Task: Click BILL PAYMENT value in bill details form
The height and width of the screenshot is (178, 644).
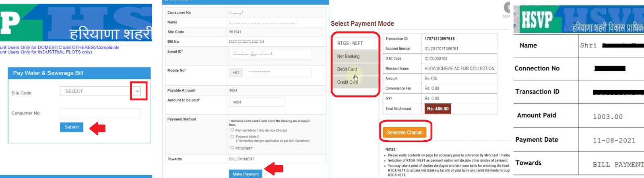Action: (242, 159)
